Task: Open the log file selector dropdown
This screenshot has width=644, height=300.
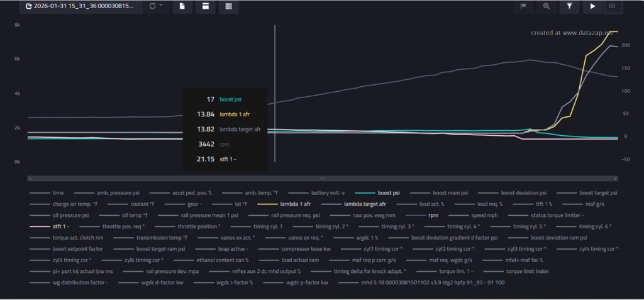Action: (x=81, y=6)
